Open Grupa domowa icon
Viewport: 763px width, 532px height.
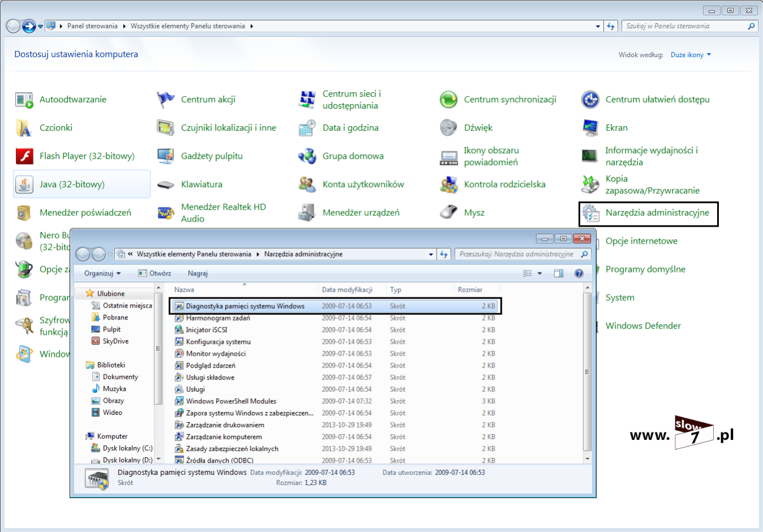point(307,157)
